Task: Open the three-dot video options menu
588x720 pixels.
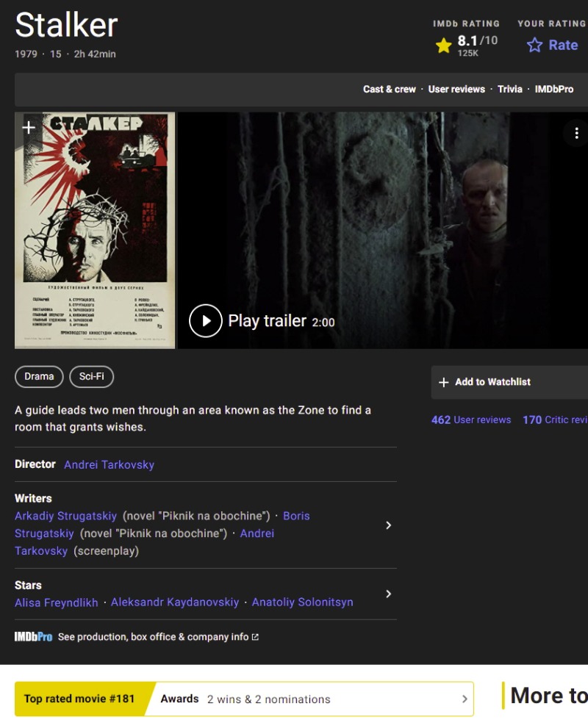Action: (x=576, y=133)
